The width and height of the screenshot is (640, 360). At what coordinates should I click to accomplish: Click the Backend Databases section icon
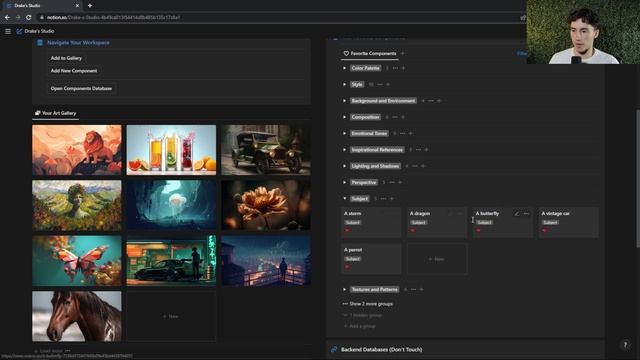tap(334, 349)
